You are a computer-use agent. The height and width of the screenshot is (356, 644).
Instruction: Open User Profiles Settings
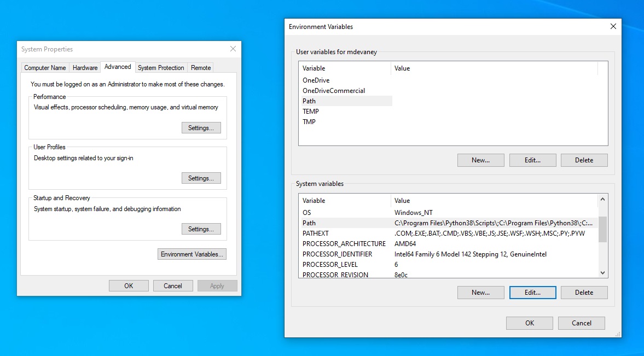pyautogui.click(x=201, y=178)
